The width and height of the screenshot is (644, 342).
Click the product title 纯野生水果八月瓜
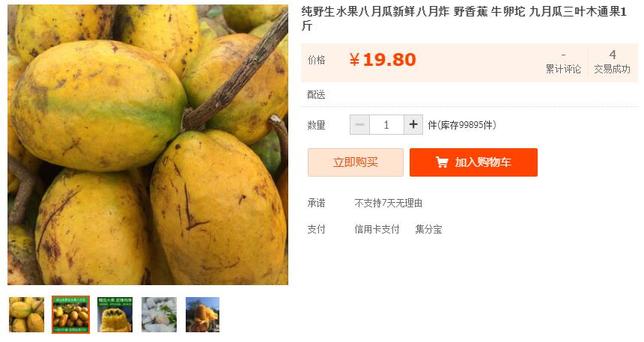pyautogui.click(x=464, y=19)
